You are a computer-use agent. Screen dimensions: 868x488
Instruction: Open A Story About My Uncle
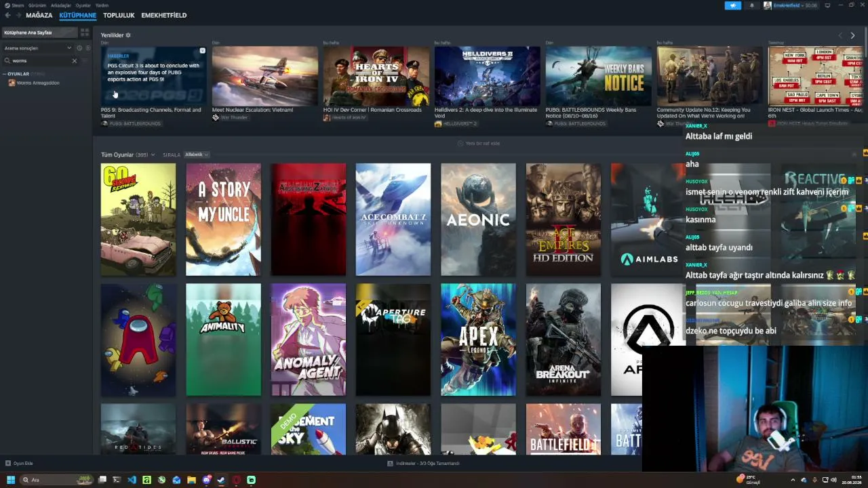coord(223,220)
